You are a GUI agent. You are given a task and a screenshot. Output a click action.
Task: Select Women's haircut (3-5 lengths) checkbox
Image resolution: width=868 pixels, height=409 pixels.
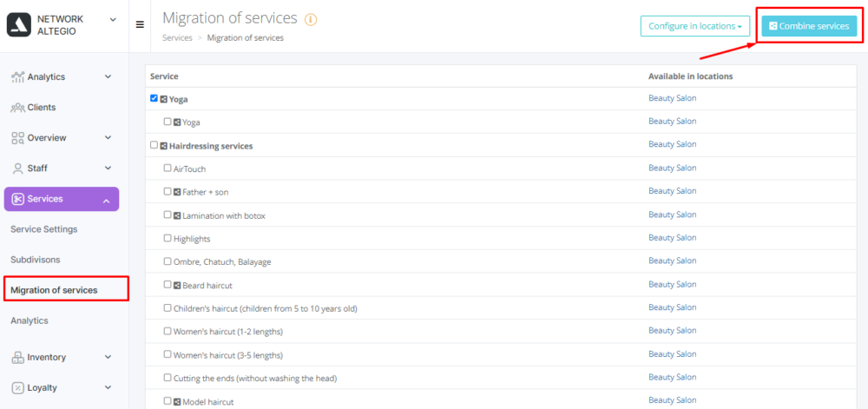pyautogui.click(x=168, y=354)
